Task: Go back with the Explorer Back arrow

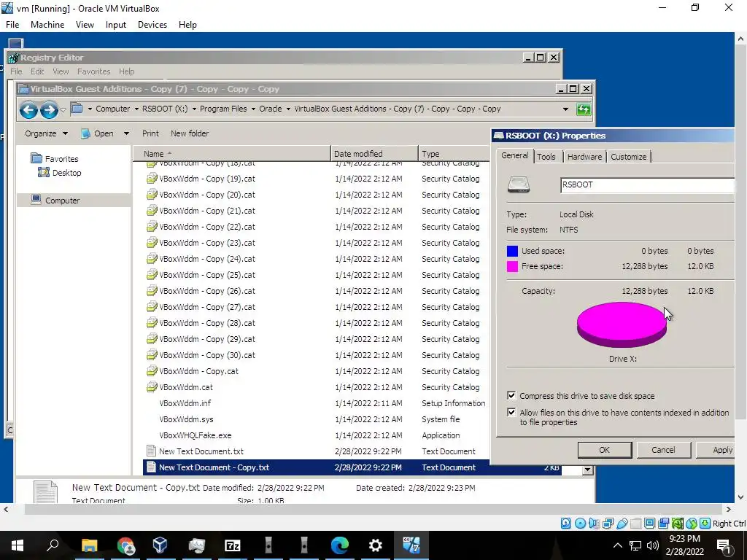Action: click(28, 110)
